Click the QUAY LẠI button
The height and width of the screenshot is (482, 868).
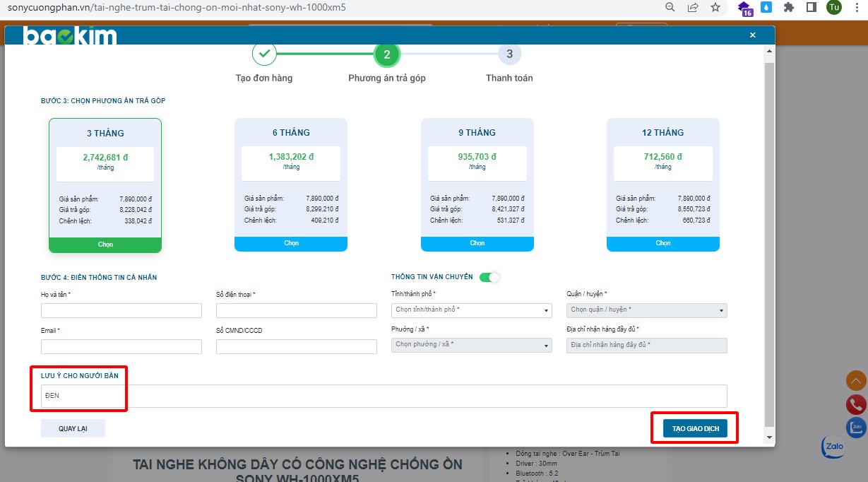[x=73, y=428]
